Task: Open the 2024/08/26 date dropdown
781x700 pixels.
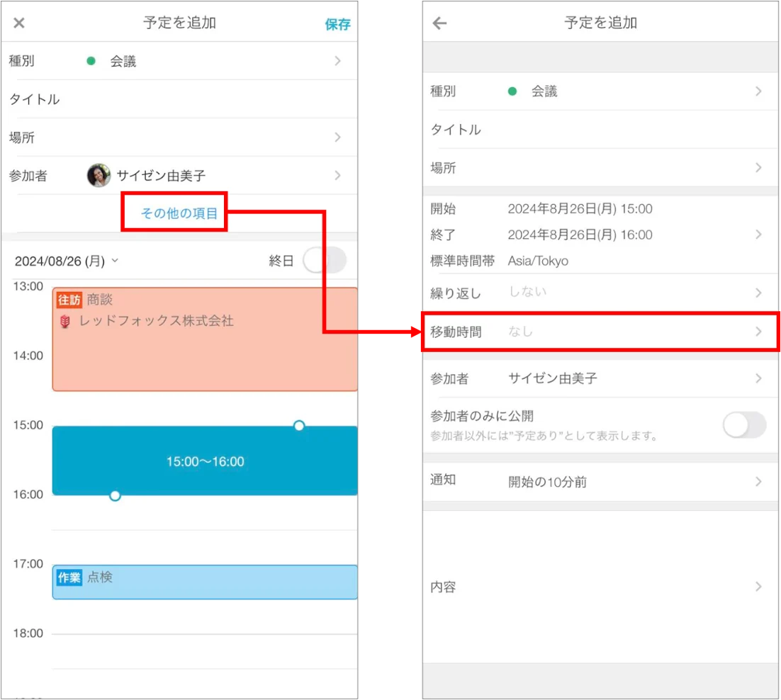Action: coord(67,261)
